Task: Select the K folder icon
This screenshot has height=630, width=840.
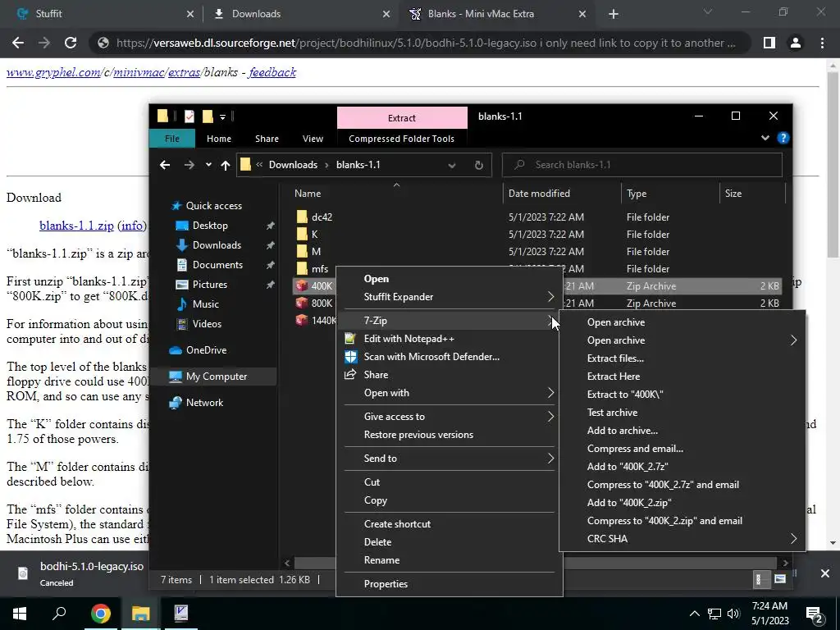Action: [302, 234]
